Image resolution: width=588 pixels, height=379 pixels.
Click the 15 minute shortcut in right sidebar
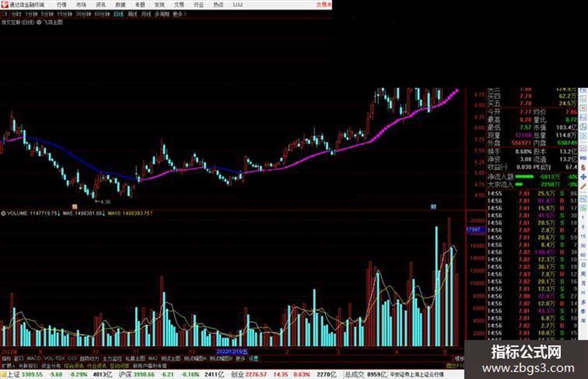(x=583, y=236)
